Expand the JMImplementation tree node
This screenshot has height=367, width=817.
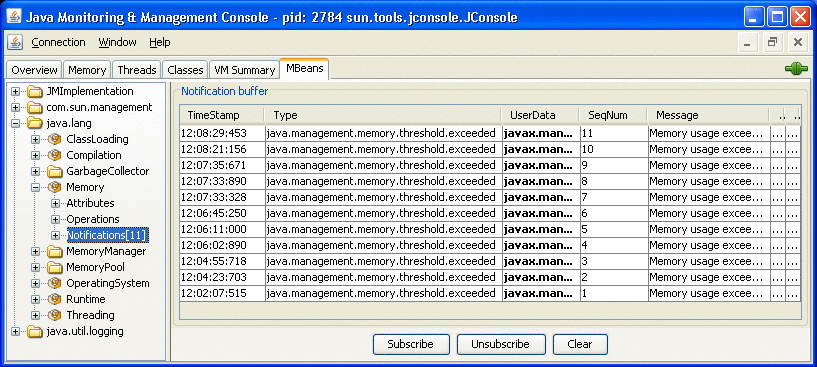(x=16, y=91)
